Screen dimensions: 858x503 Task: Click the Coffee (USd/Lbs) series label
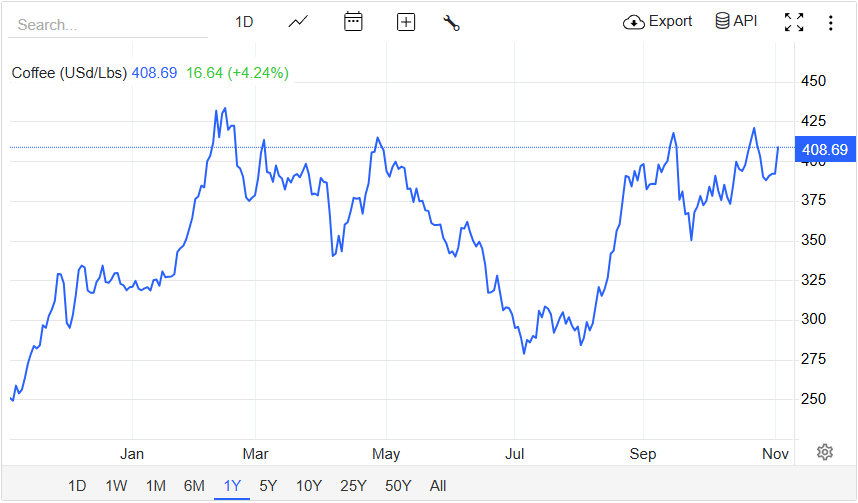click(69, 73)
